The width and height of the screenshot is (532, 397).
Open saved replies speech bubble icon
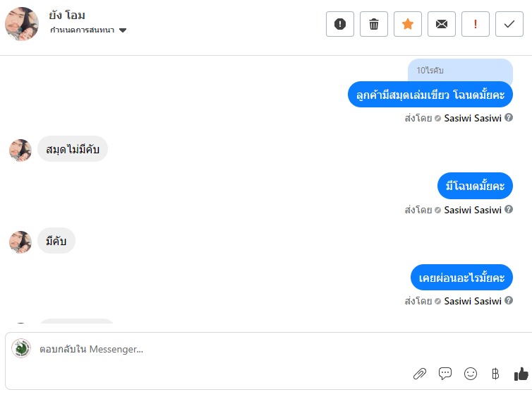(x=445, y=374)
